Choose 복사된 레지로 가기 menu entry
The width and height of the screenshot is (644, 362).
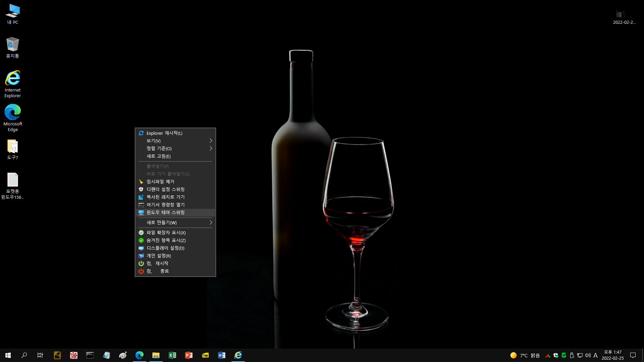point(175,197)
